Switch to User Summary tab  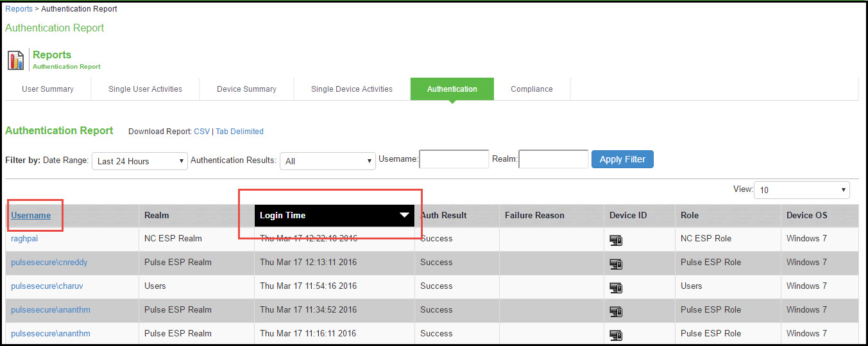tap(47, 89)
